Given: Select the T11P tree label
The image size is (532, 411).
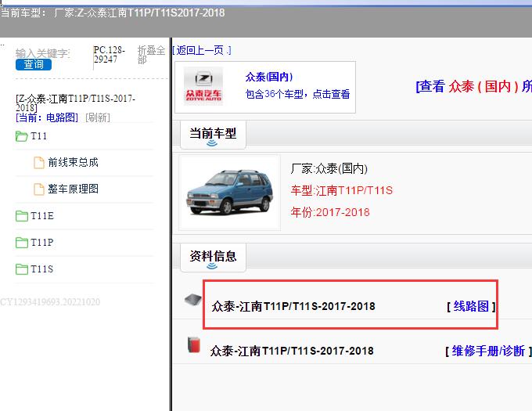Looking at the screenshot, I should (42, 243).
